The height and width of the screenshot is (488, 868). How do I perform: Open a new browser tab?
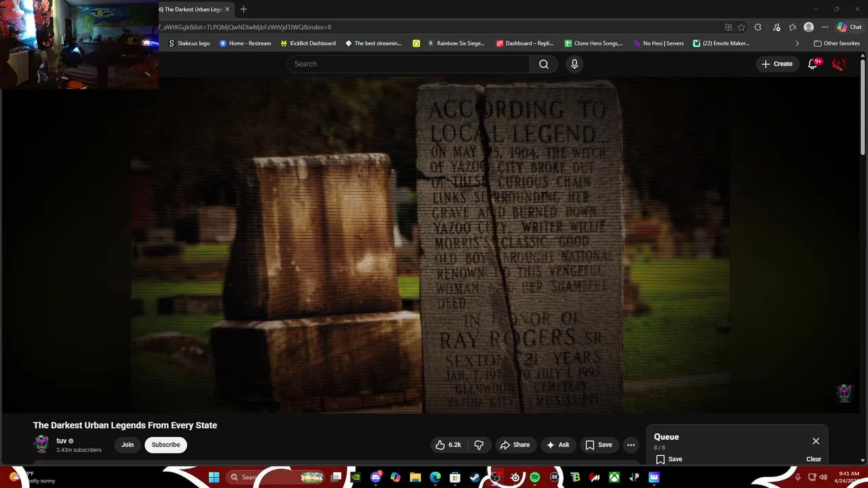243,9
